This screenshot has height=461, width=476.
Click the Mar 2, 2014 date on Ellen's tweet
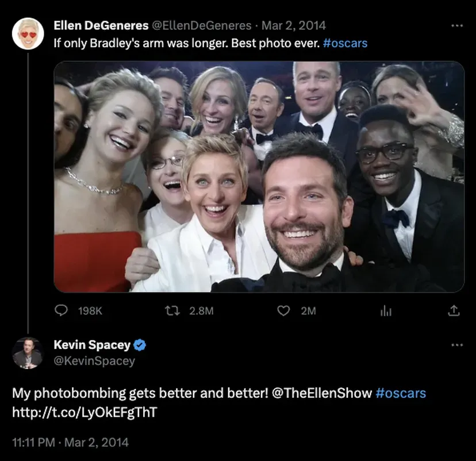(x=294, y=25)
